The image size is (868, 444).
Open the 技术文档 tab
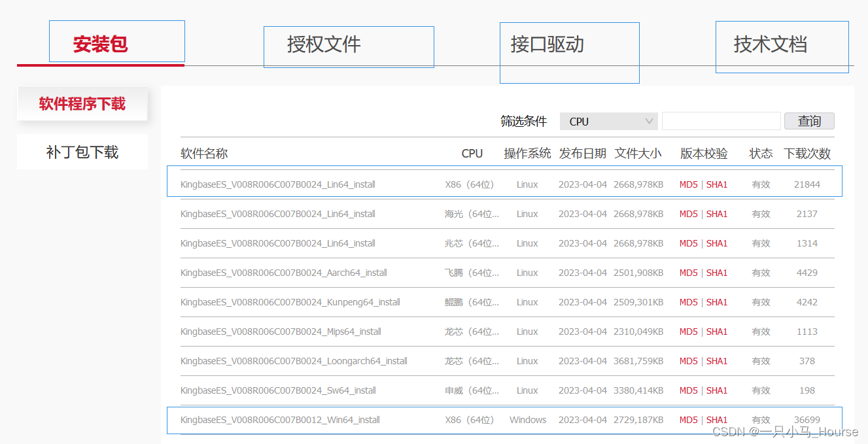[771, 44]
